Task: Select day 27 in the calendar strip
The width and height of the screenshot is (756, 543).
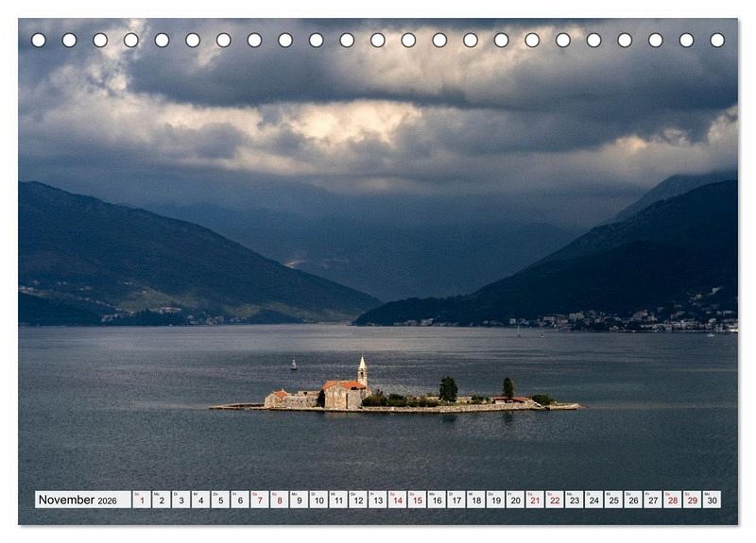Action: [653, 500]
